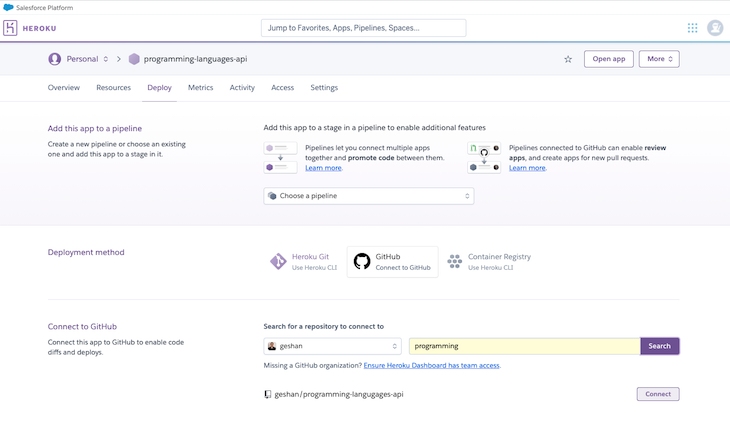Connect the geshan/programming-langugages-api repository
This screenshot has height=431, width=730.
[x=658, y=394]
